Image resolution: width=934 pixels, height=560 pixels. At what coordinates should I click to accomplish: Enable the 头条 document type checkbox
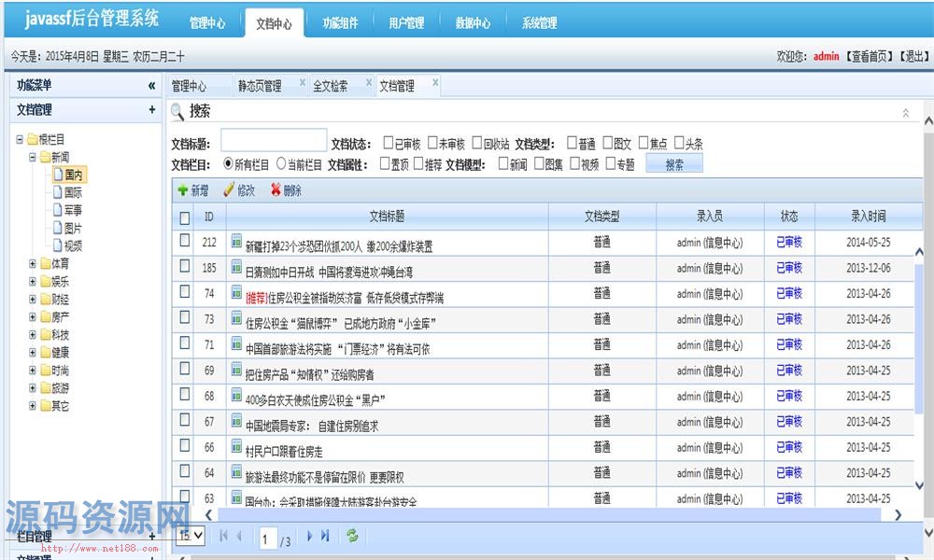point(680,143)
